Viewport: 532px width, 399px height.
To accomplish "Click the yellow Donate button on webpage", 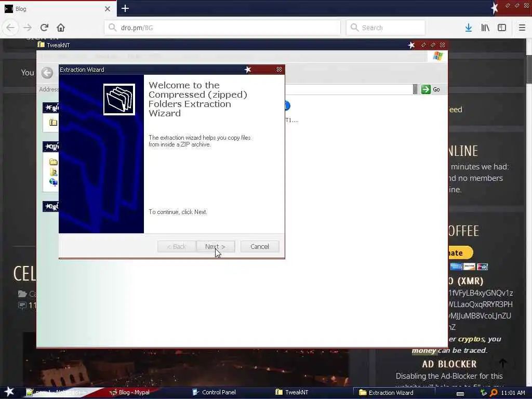I will coord(460,253).
